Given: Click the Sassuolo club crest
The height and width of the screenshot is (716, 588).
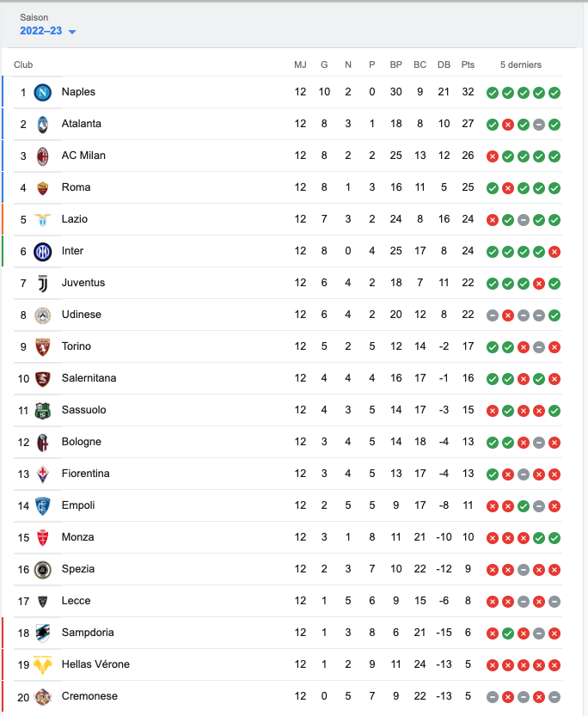Looking at the screenshot, I should (x=43, y=410).
